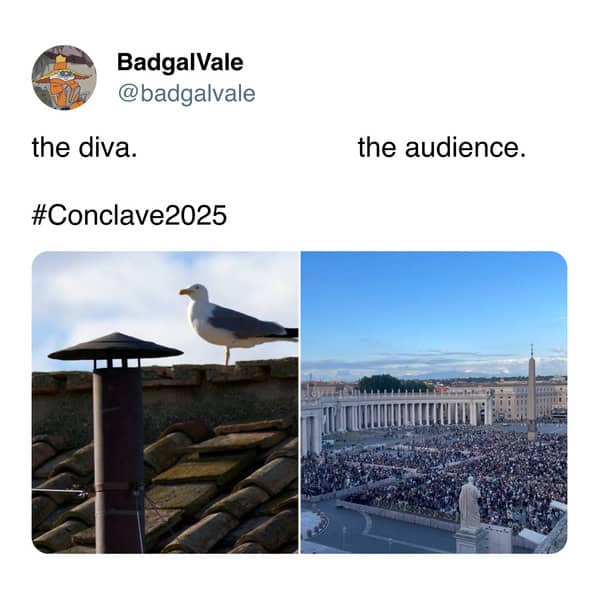Open the St. Peter's Square crowd photo
The height and width of the screenshot is (599, 599).
[434, 402]
